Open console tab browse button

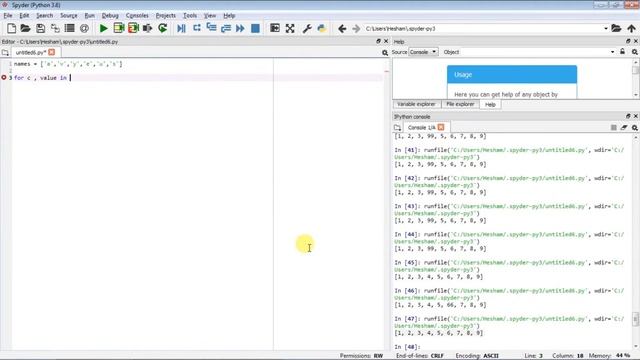pos(397,128)
